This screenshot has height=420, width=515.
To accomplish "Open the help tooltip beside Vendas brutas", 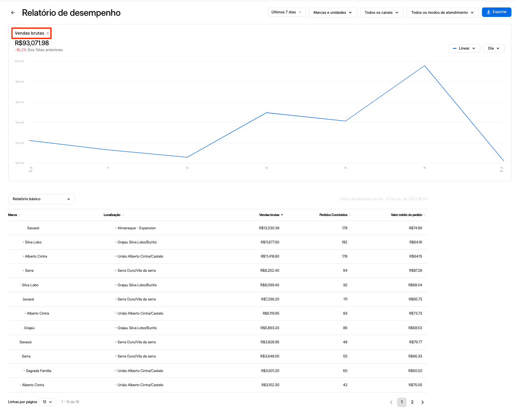I will pyautogui.click(x=48, y=33).
